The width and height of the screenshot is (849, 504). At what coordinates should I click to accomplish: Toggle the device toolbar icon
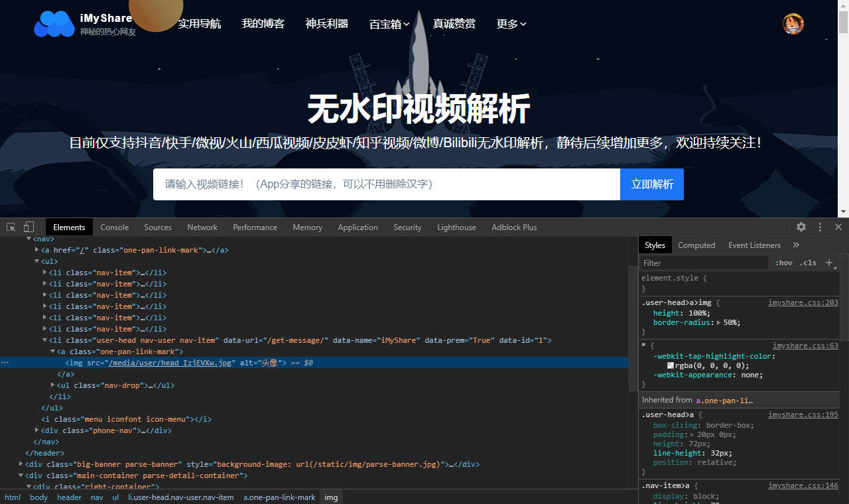(28, 227)
